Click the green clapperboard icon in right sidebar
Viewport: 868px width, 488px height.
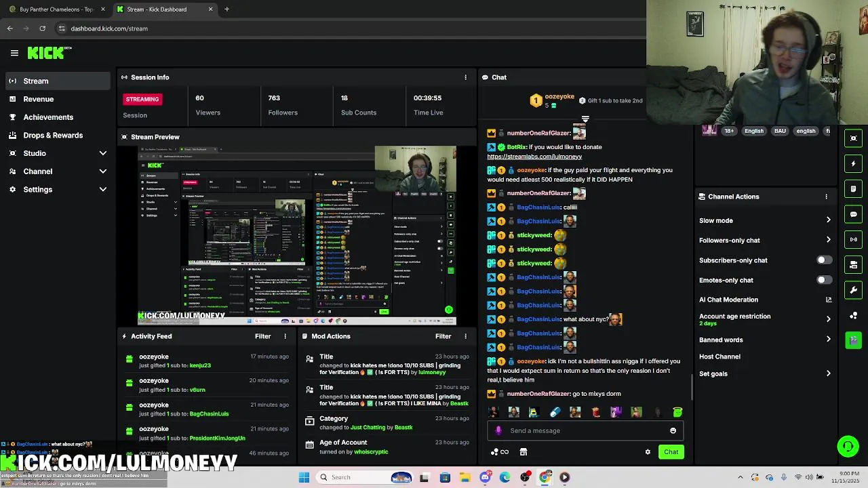853,340
